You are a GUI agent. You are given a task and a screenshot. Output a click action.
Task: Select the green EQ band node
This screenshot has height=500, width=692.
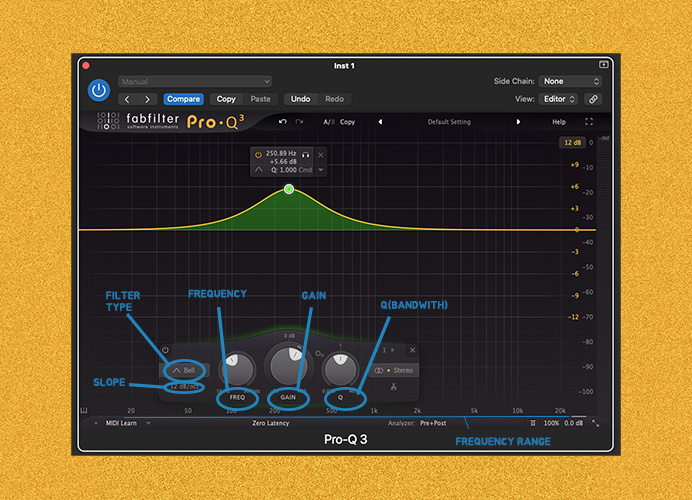coord(289,189)
